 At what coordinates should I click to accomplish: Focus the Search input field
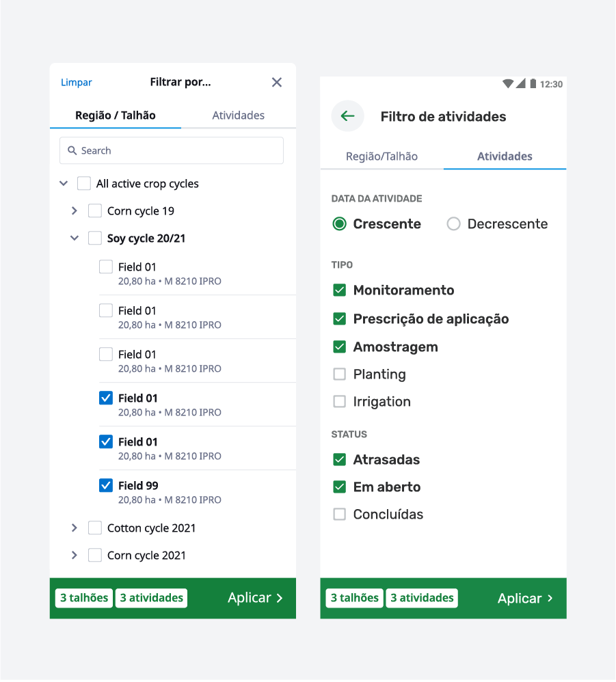coord(172,150)
